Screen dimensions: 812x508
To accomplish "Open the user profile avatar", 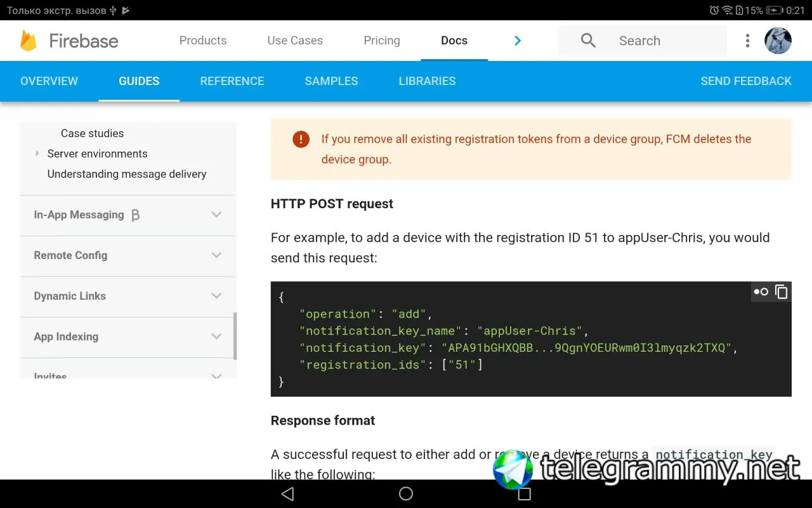I will pos(778,41).
